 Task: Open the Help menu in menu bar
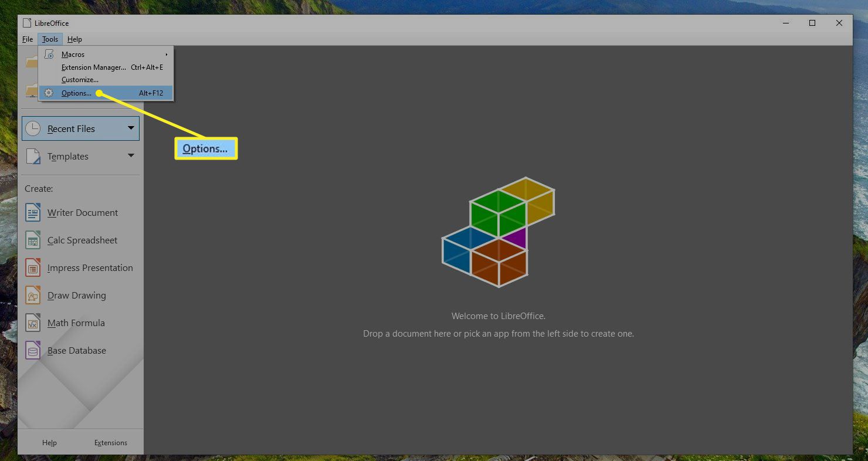74,39
